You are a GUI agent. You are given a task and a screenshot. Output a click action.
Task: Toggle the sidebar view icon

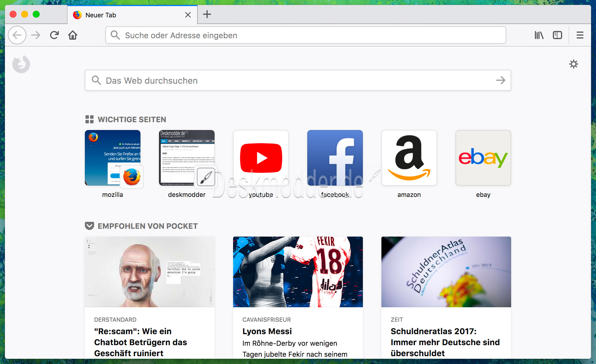click(557, 35)
